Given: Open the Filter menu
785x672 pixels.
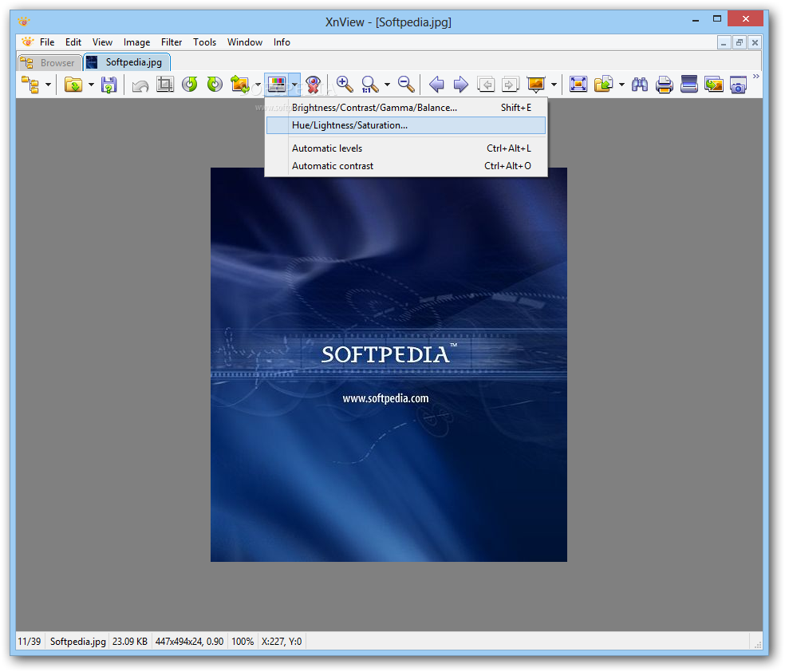Looking at the screenshot, I should coord(172,42).
